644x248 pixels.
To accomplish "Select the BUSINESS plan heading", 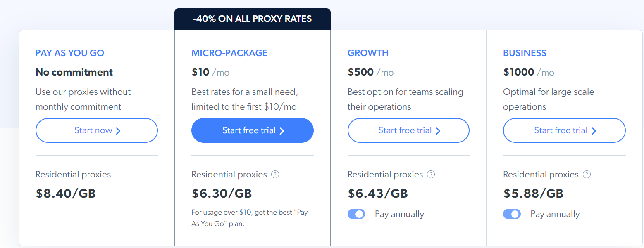I will [x=525, y=53].
